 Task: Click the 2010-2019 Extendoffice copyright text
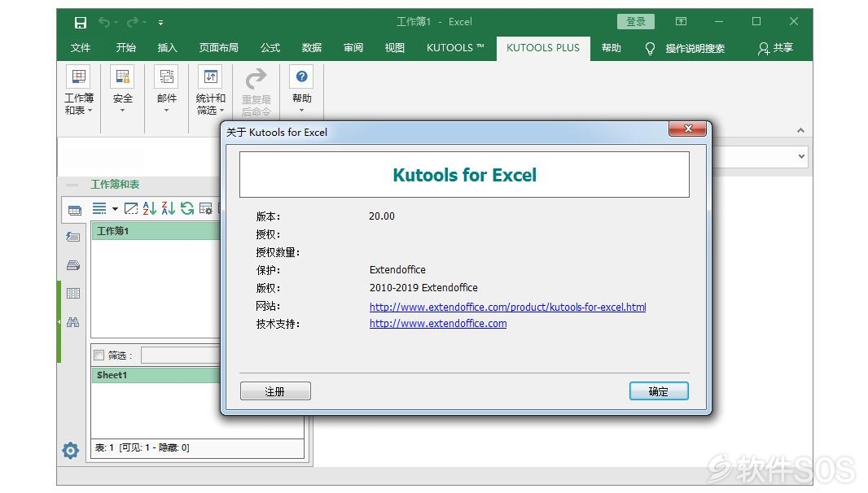pyautogui.click(x=423, y=288)
